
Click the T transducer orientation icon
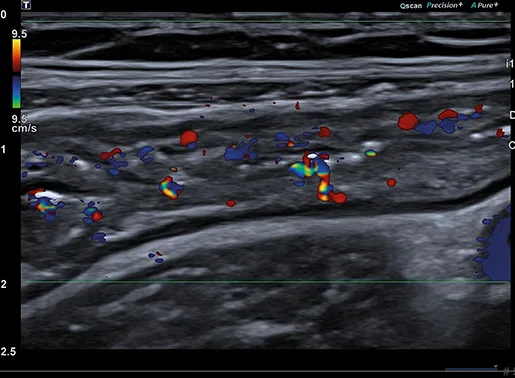click(x=26, y=5)
